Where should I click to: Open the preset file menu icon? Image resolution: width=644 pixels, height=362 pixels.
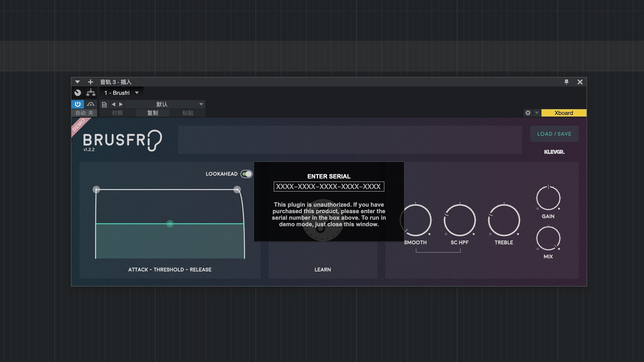pyautogui.click(x=104, y=105)
